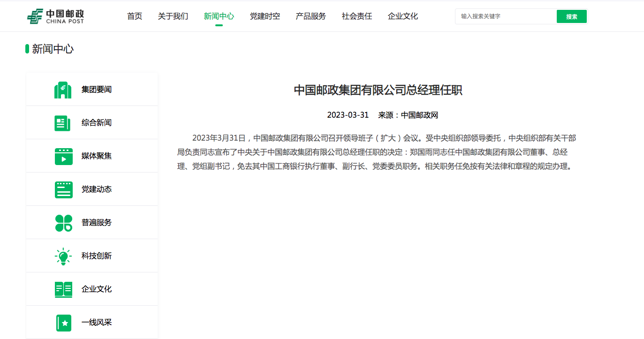Open 企业文化 in the top navigation bar
Viewport: 644px width, 339px height.
tap(403, 16)
